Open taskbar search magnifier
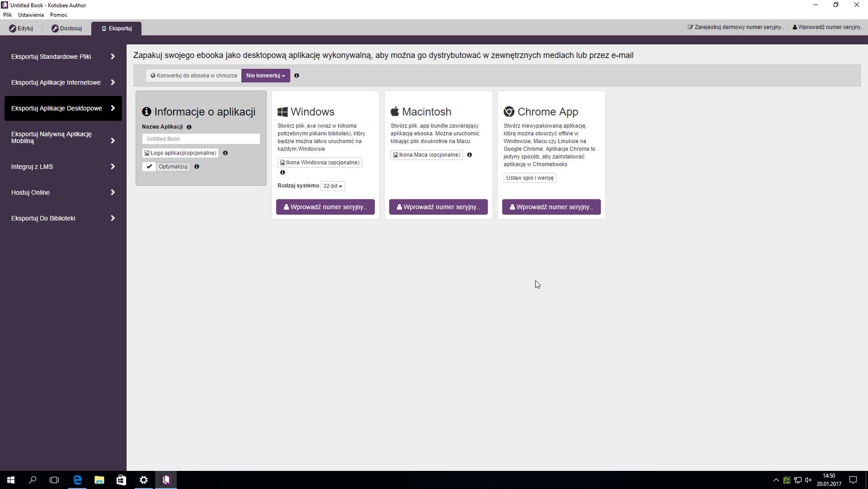The image size is (868, 489). (33, 480)
